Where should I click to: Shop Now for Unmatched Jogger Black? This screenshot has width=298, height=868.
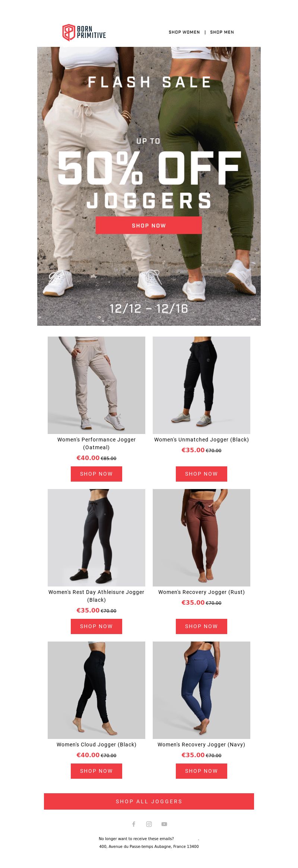coord(202,474)
